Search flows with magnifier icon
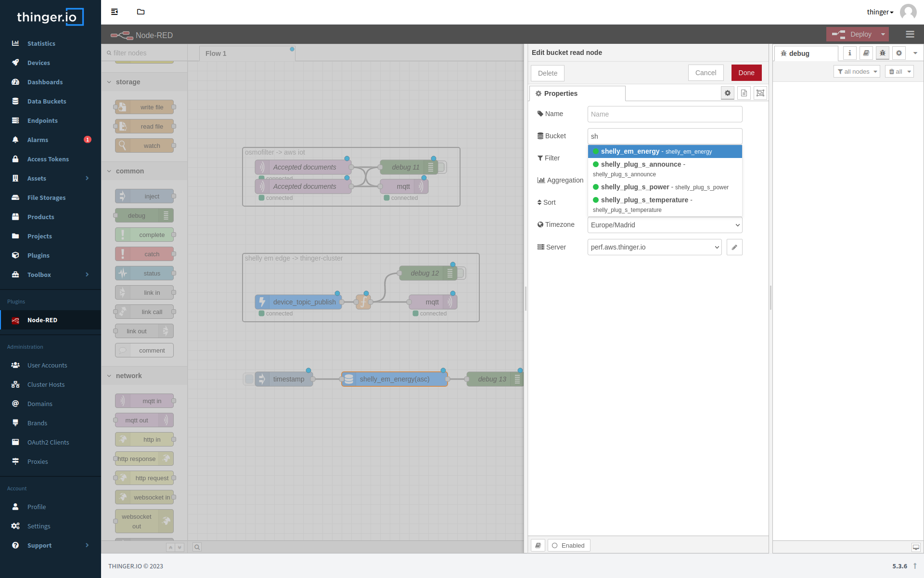 [197, 547]
